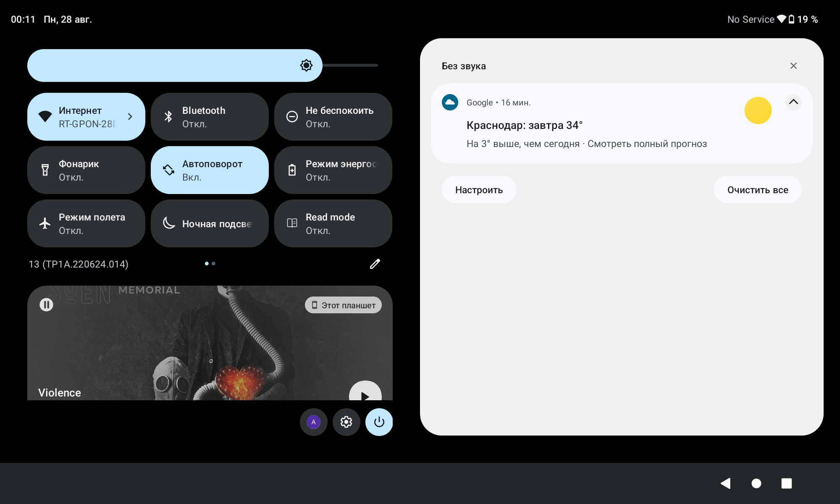
Task: Dismiss the Без звука silent section
Action: click(793, 66)
